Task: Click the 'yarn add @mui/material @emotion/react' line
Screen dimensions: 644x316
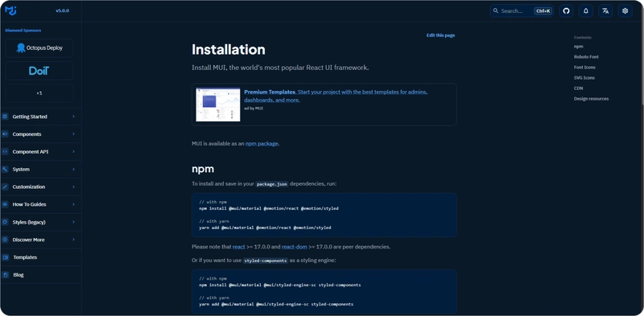Action: point(265,228)
